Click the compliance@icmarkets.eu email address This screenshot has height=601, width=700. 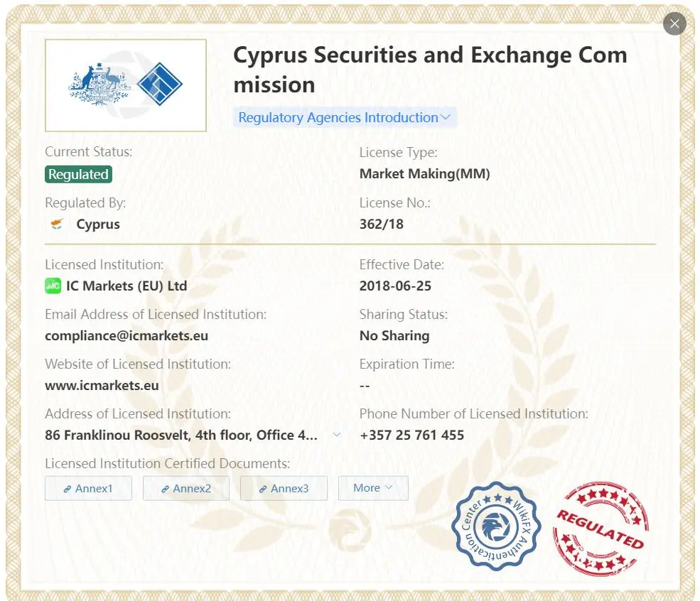pyautogui.click(x=126, y=335)
